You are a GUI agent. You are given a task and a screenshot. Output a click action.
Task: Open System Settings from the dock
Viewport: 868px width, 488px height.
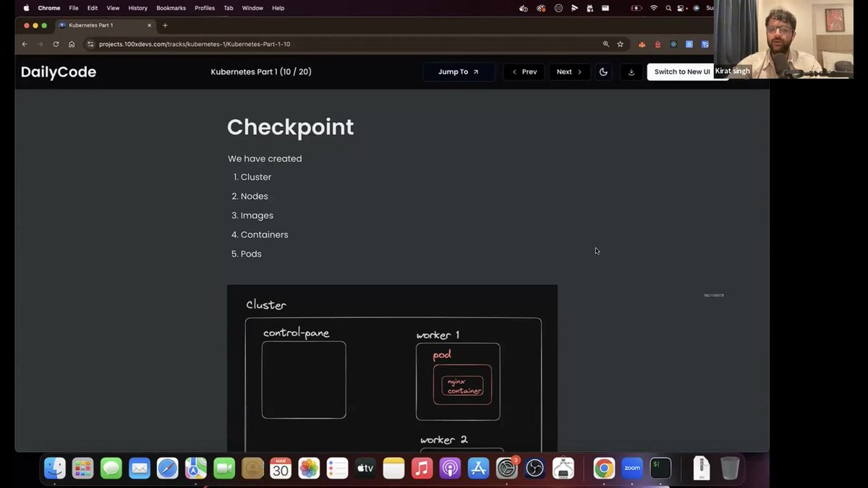(506, 468)
